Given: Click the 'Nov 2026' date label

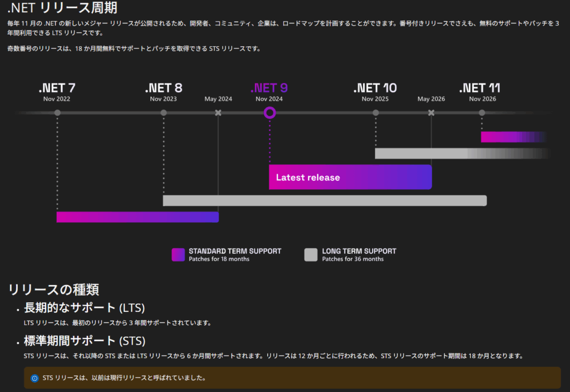Looking at the screenshot, I should 483,99.
